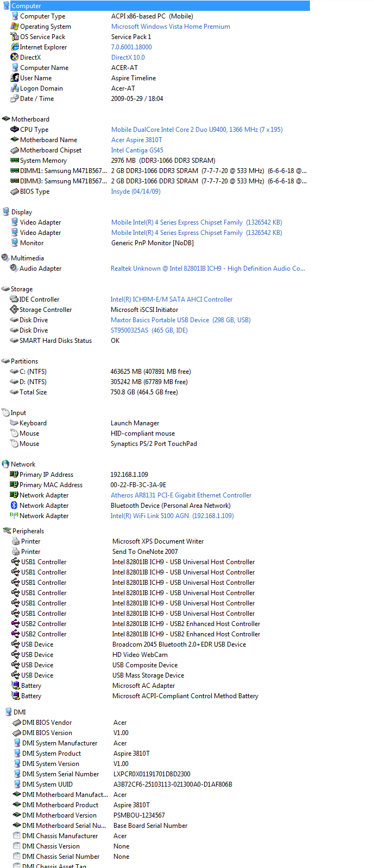Open the blue Acer Aspire 3810T link

click(x=137, y=140)
